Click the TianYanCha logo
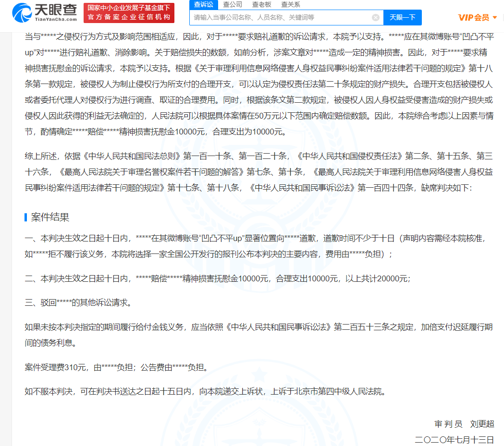 click(x=44, y=13)
